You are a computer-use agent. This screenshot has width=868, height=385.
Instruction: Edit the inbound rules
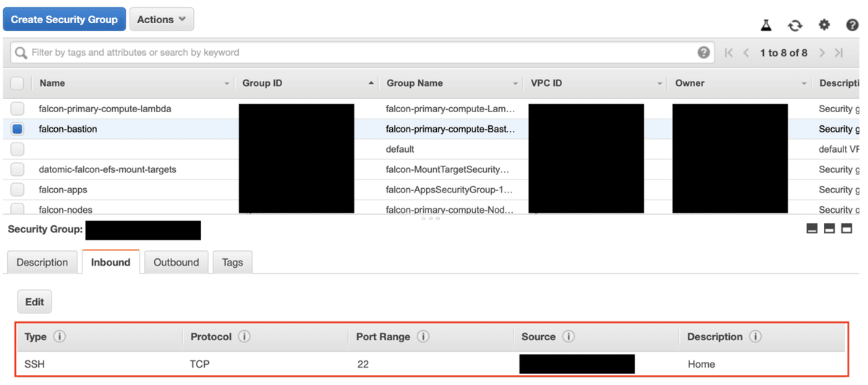(x=35, y=302)
